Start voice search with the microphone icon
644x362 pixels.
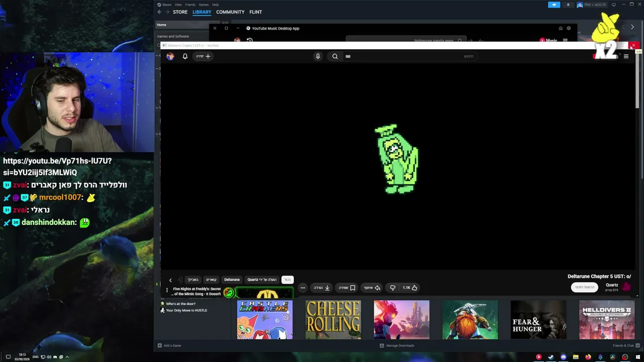[318, 56]
